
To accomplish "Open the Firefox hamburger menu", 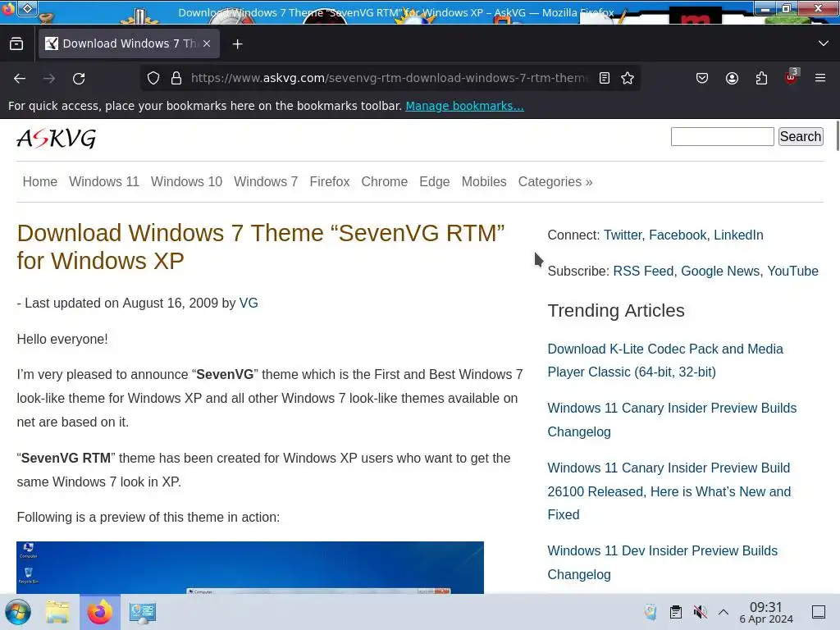I will 820,78.
